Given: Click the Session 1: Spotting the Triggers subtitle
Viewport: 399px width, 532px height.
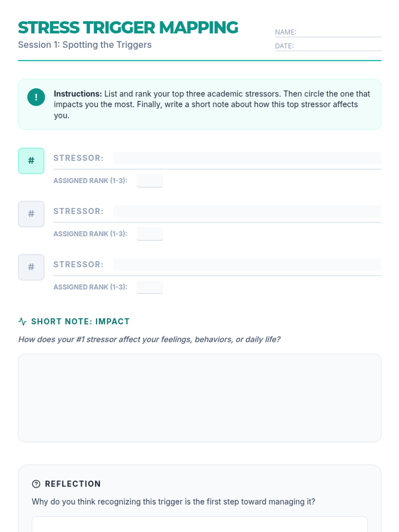Looking at the screenshot, I should pyautogui.click(x=85, y=45).
